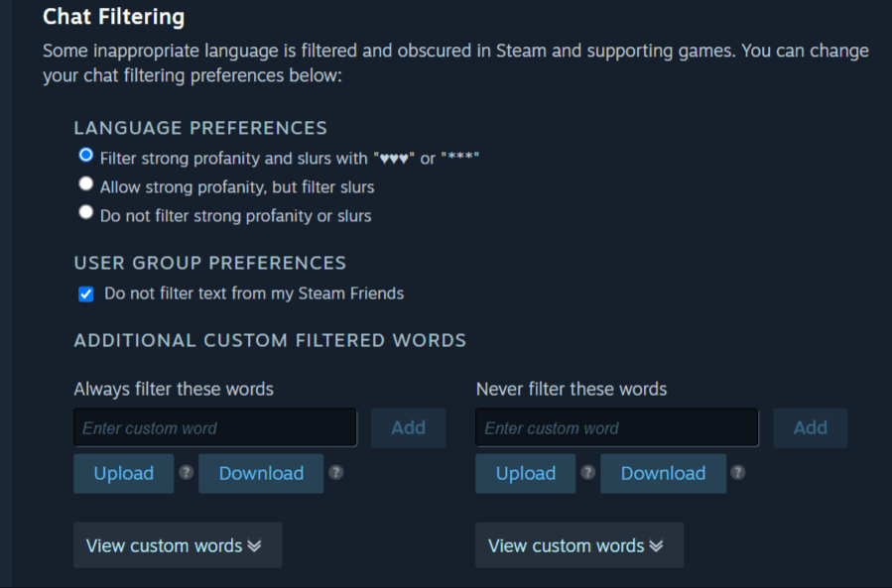Viewport: 892px width, 588px height.
Task: Click Add button for Never filter words
Action: [x=810, y=427]
